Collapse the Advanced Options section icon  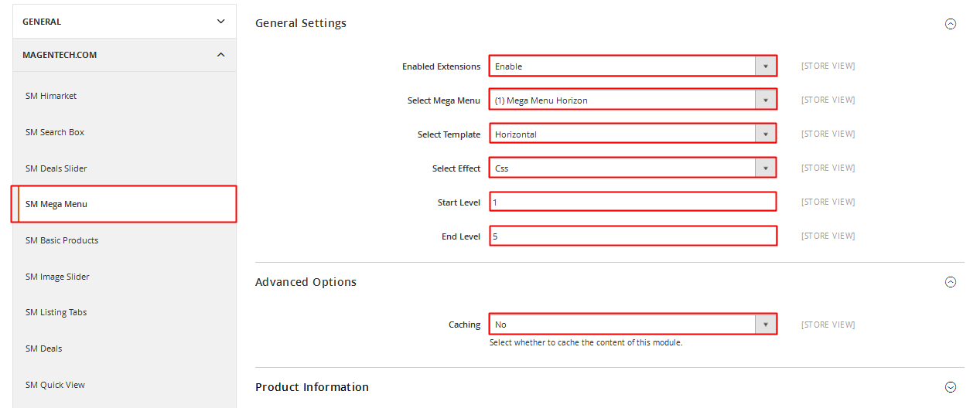pos(950,282)
